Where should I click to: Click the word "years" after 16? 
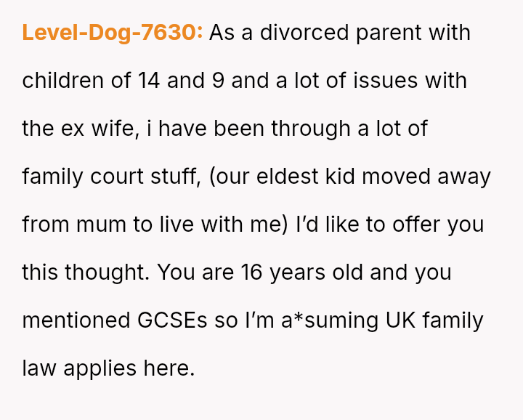[x=297, y=273]
